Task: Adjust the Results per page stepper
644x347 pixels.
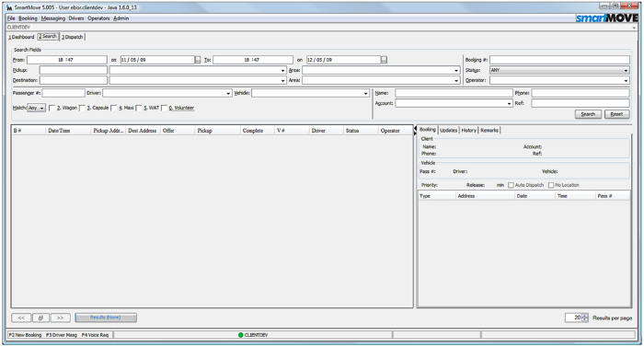Action: (x=585, y=318)
